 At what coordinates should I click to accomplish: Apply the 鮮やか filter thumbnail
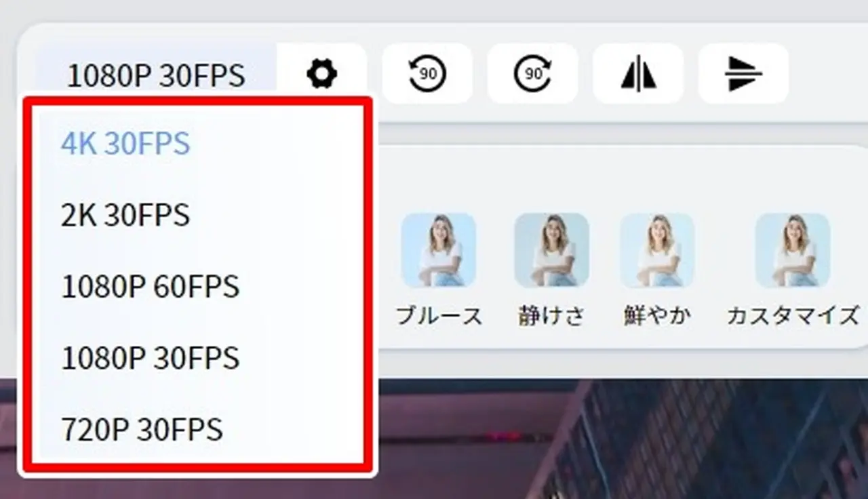click(x=656, y=249)
